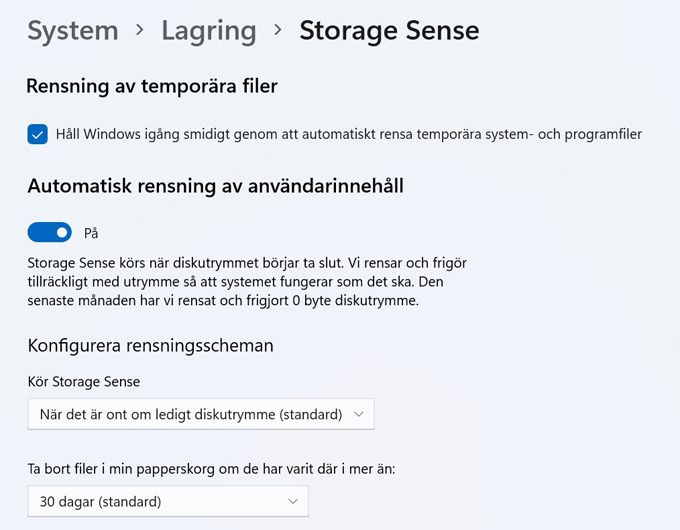
Task: Click checkmark icon in blue checkbox
Action: click(38, 134)
